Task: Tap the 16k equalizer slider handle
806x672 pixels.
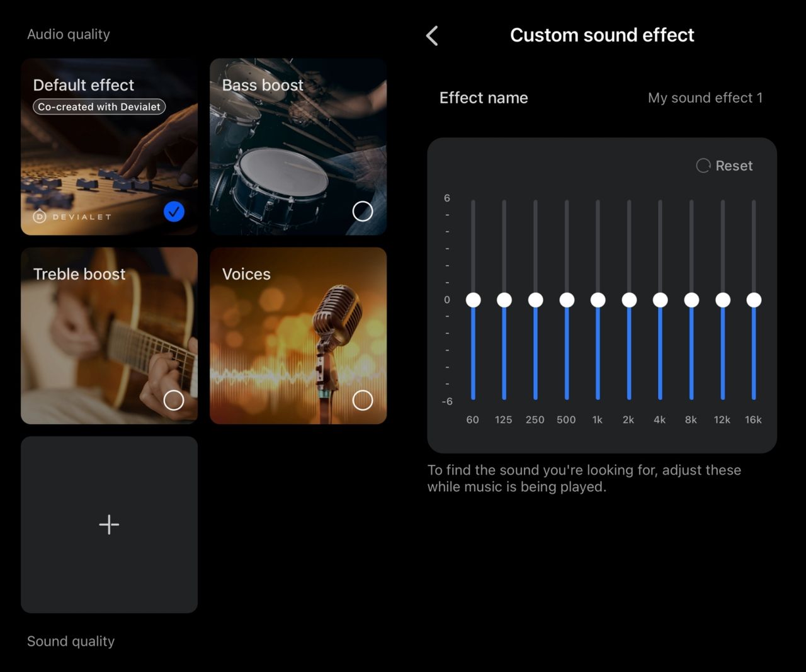Action: click(753, 300)
